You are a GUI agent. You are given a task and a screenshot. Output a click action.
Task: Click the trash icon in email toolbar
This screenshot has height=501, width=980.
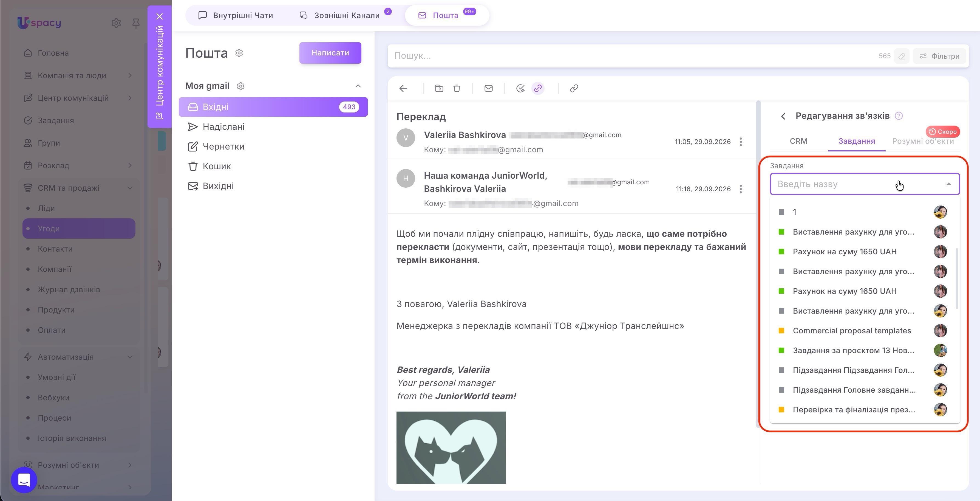[457, 88]
